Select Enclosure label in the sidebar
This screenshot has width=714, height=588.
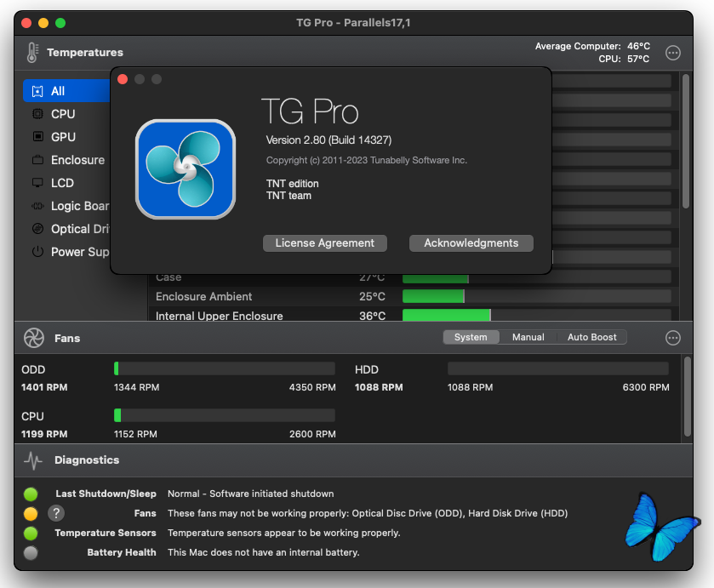[77, 160]
